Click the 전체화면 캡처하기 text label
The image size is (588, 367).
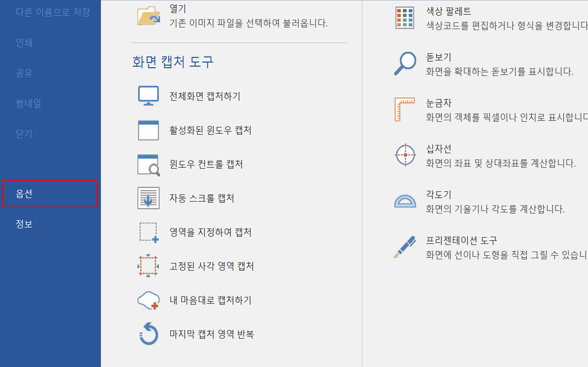click(x=205, y=96)
